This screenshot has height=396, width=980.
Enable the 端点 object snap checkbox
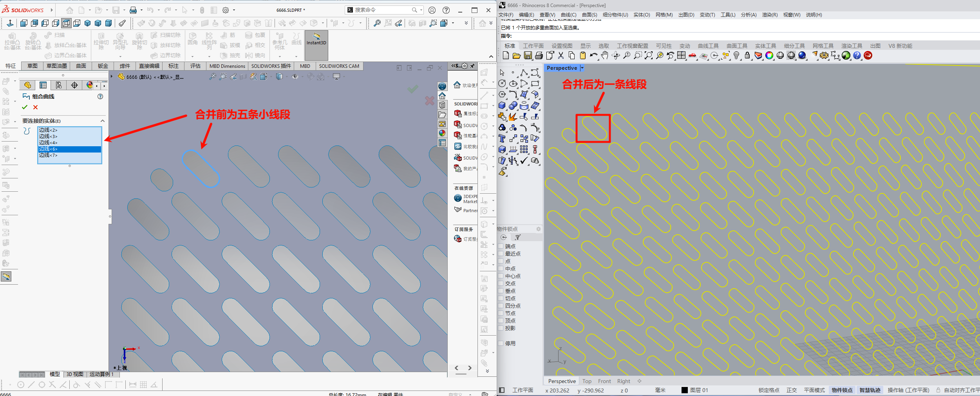(x=501, y=246)
